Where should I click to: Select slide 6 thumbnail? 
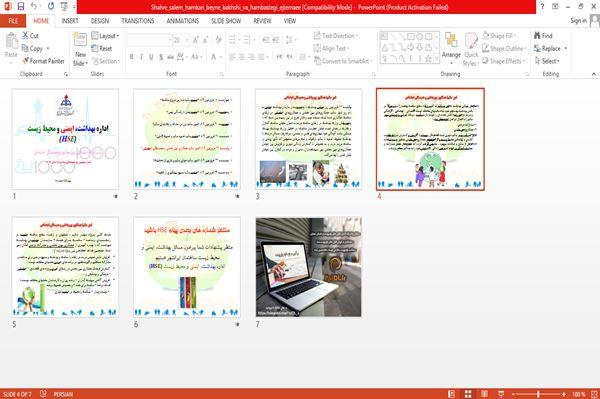pyautogui.click(x=187, y=267)
